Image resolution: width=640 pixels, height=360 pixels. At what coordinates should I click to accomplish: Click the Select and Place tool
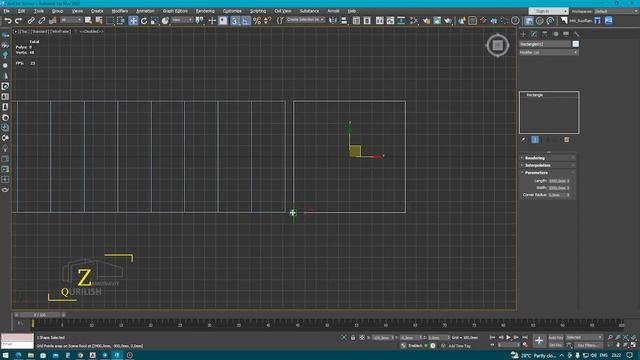pyautogui.click(x=165, y=20)
